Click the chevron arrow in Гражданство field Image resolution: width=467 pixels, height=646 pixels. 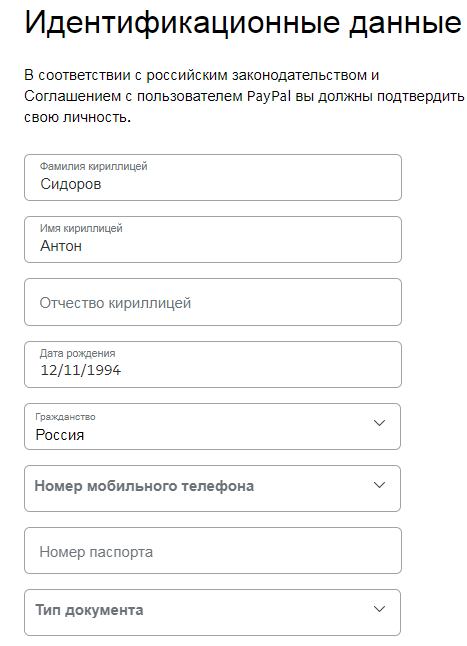(x=379, y=423)
